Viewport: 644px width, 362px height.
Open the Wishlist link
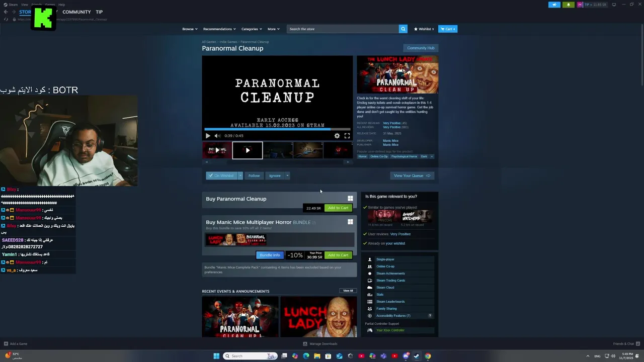click(424, 29)
